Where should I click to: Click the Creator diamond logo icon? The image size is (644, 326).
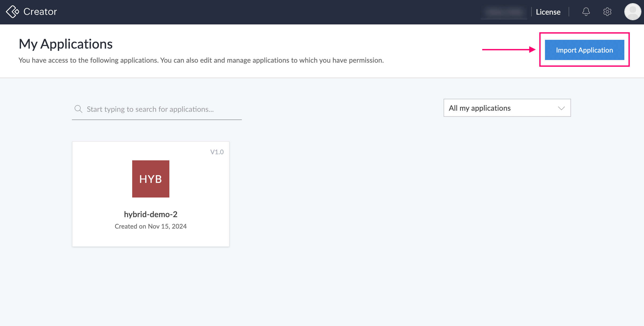tap(12, 12)
